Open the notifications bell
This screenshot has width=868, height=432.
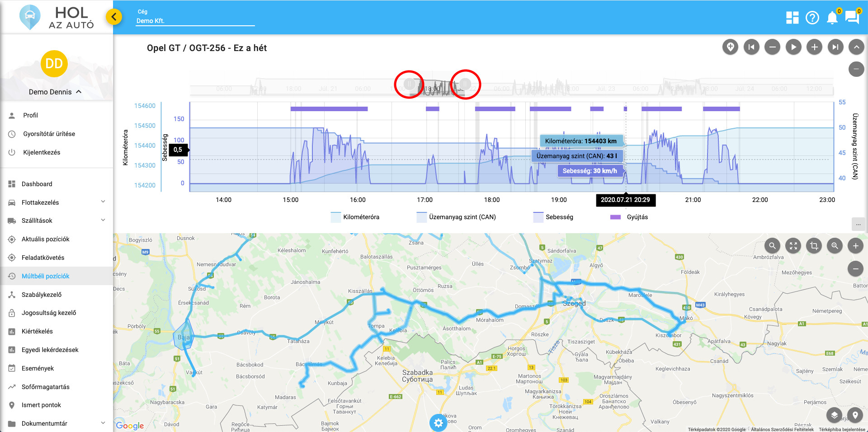(x=832, y=18)
